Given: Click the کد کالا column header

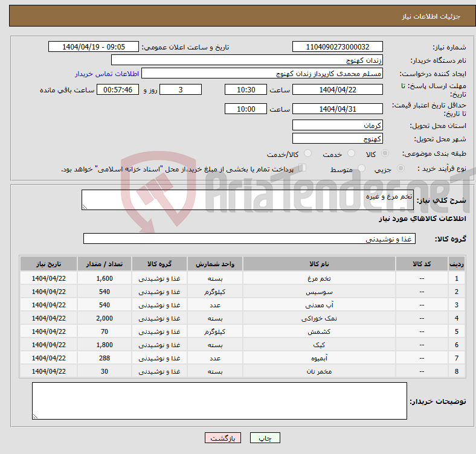Looking at the screenshot, I should point(422,264).
